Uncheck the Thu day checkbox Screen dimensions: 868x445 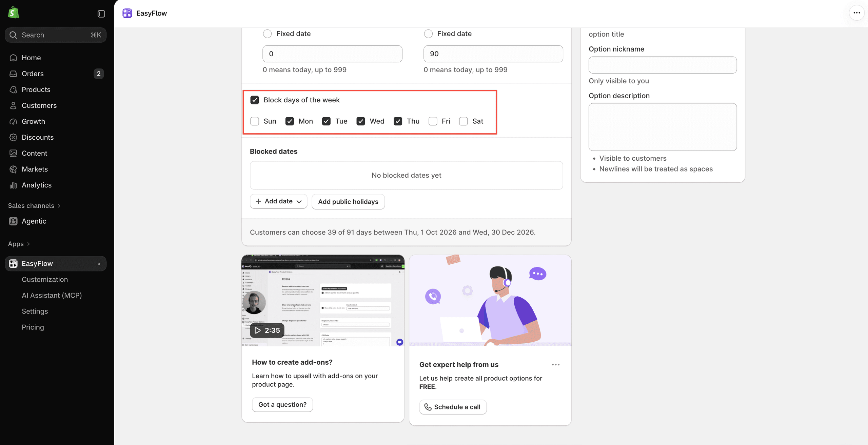pos(398,121)
